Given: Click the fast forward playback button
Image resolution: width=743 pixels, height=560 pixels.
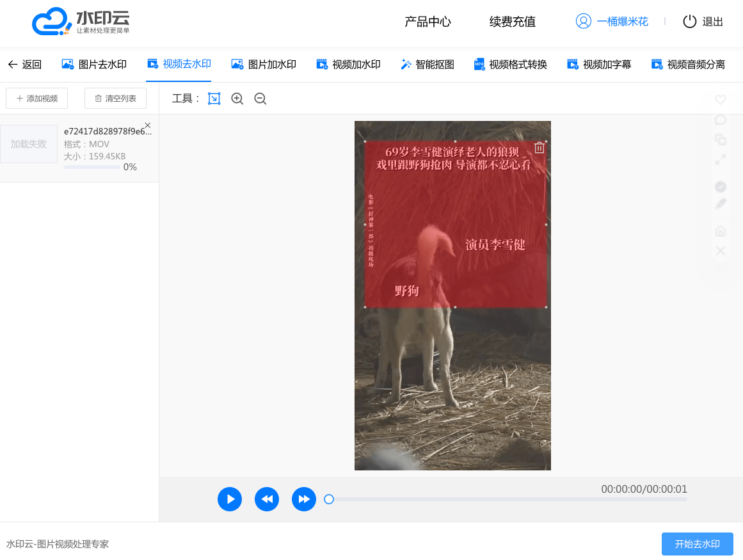Looking at the screenshot, I should point(304,499).
